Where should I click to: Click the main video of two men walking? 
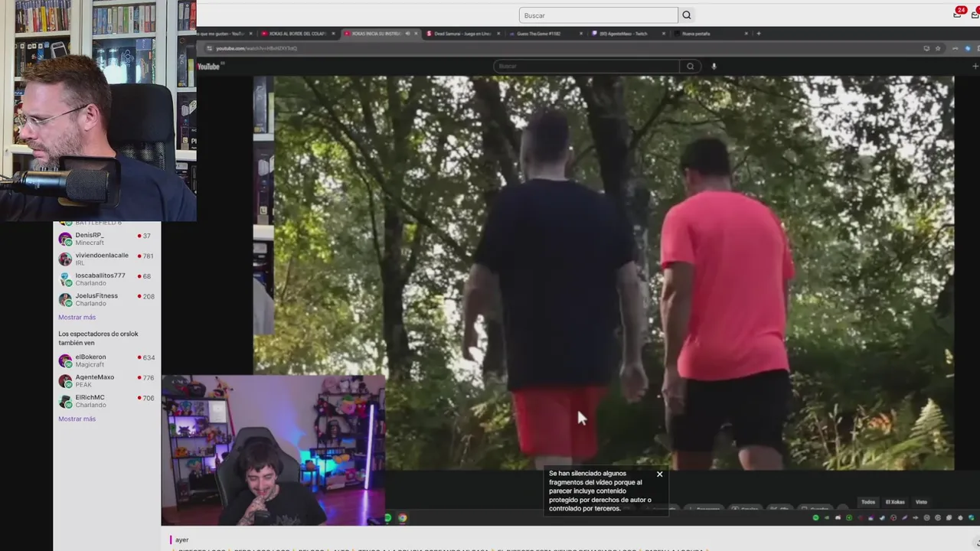[612, 272]
